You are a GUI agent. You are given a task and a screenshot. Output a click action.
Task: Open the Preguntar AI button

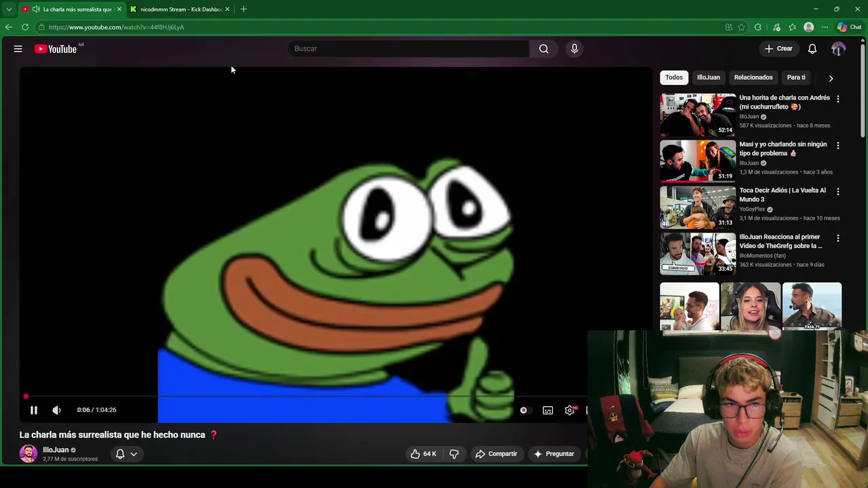click(554, 454)
